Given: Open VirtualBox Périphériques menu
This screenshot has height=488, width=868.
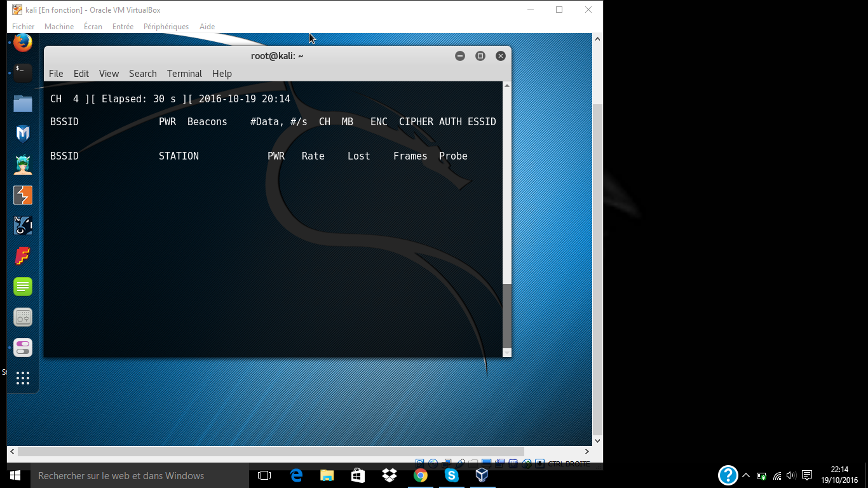Looking at the screenshot, I should click(x=166, y=27).
